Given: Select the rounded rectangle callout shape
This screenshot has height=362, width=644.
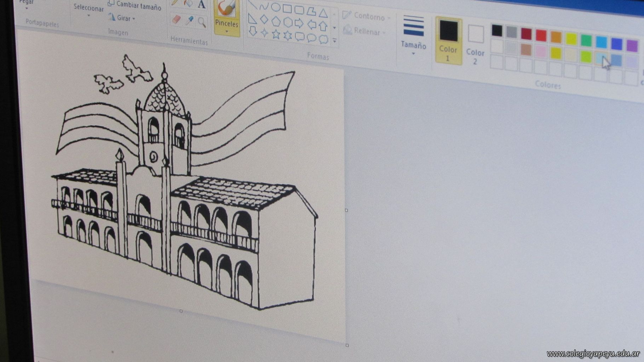Looking at the screenshot, I should tap(300, 36).
